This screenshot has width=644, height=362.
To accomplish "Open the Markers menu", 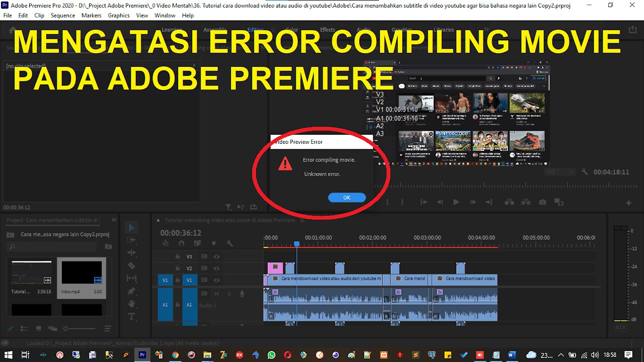I will pyautogui.click(x=92, y=16).
